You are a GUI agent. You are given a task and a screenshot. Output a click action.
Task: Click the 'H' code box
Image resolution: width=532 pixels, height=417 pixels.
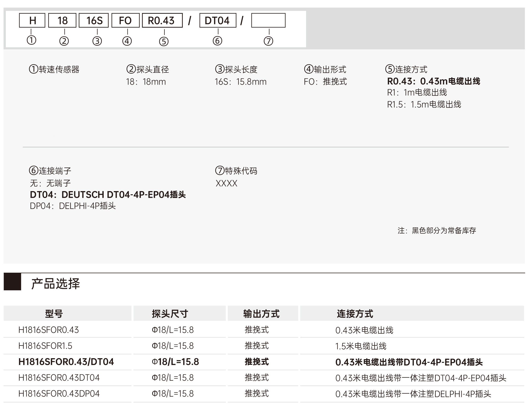click(x=32, y=20)
